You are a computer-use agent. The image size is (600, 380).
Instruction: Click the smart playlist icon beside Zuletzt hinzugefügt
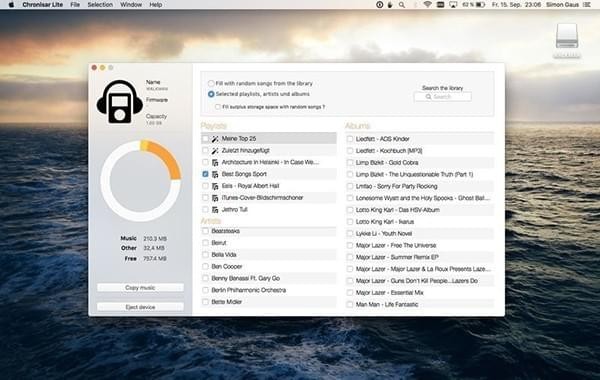click(x=215, y=151)
